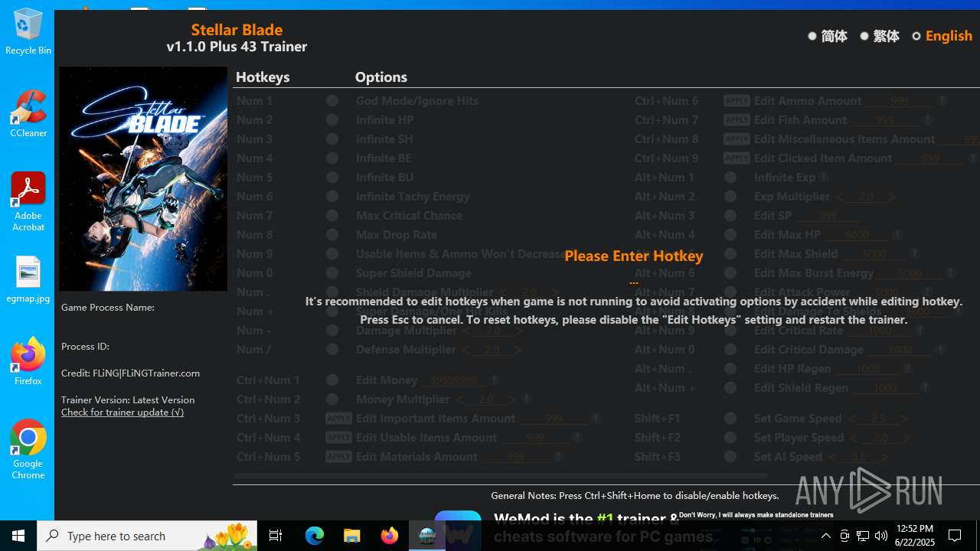980x551 pixels.
Task: Enable Max Drop Rate
Action: [332, 235]
